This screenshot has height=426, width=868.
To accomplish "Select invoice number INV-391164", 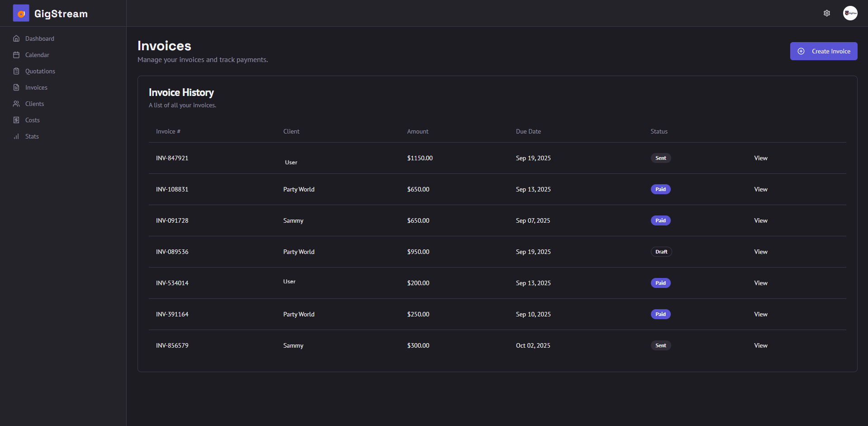I will (x=172, y=314).
